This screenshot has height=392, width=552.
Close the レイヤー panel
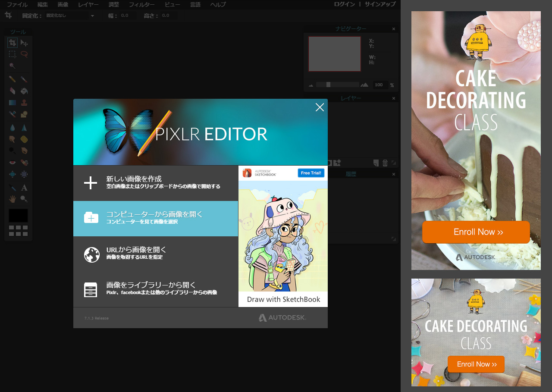pyautogui.click(x=393, y=98)
